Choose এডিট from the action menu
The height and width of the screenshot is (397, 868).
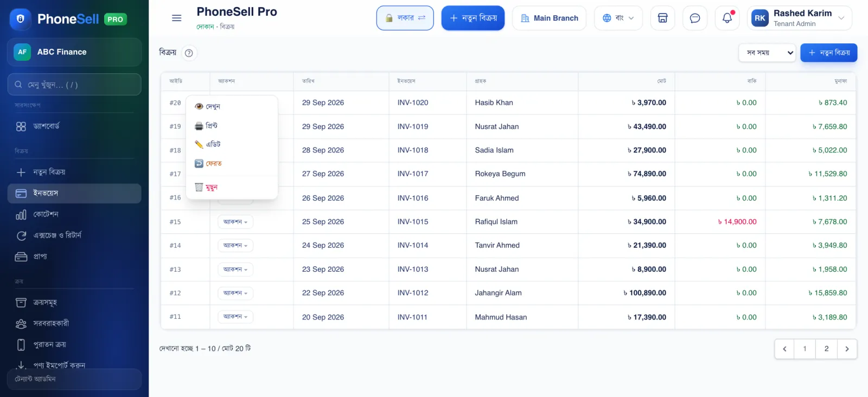[232, 144]
